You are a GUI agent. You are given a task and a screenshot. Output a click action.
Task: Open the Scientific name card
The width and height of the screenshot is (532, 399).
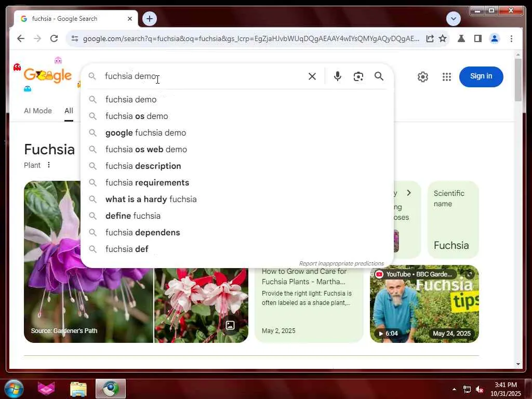pyautogui.click(x=453, y=220)
